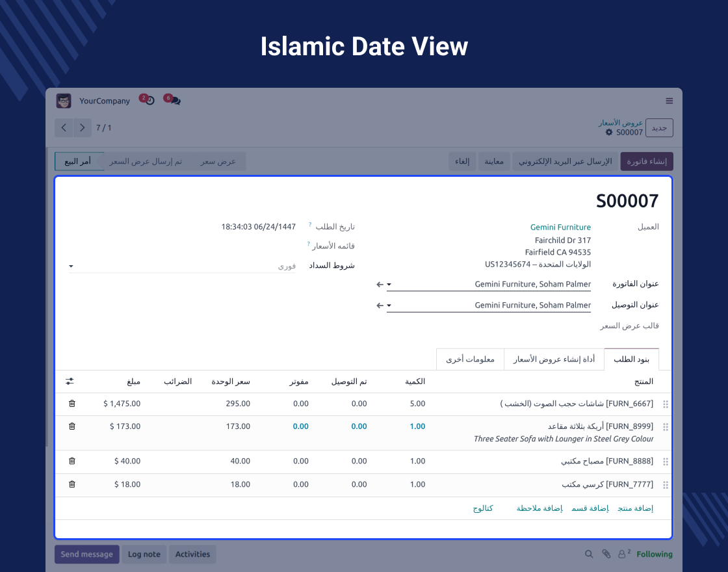
Task: Open the activities clock icon
Action: click(149, 101)
